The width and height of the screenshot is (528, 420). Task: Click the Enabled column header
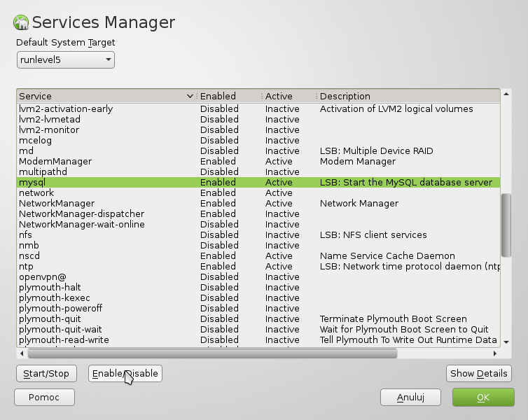(x=228, y=96)
